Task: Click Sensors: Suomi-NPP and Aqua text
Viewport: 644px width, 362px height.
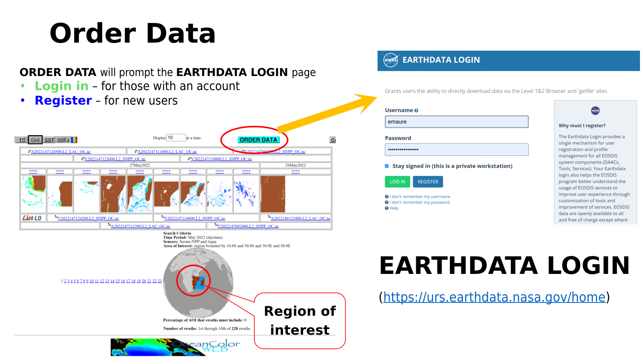Action: [190, 242]
